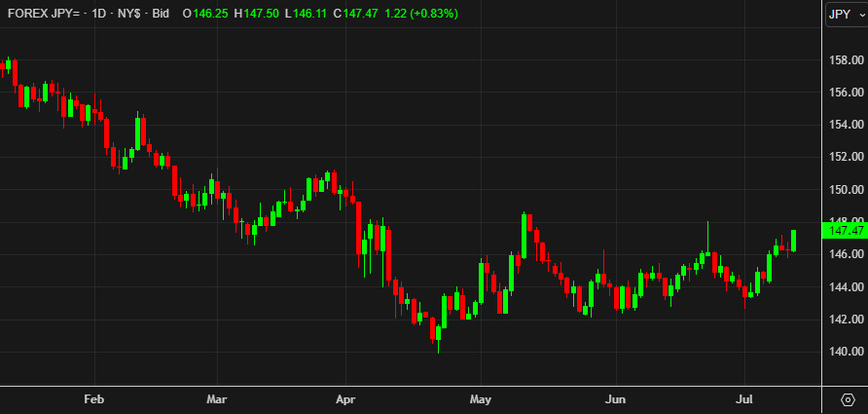This screenshot has width=868, height=414.
Task: Click the Bid price type label
Action: (x=160, y=14)
